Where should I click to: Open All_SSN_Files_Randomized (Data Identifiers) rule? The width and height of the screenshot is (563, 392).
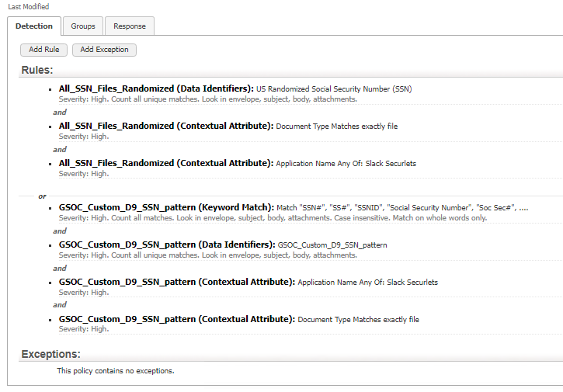click(x=156, y=88)
